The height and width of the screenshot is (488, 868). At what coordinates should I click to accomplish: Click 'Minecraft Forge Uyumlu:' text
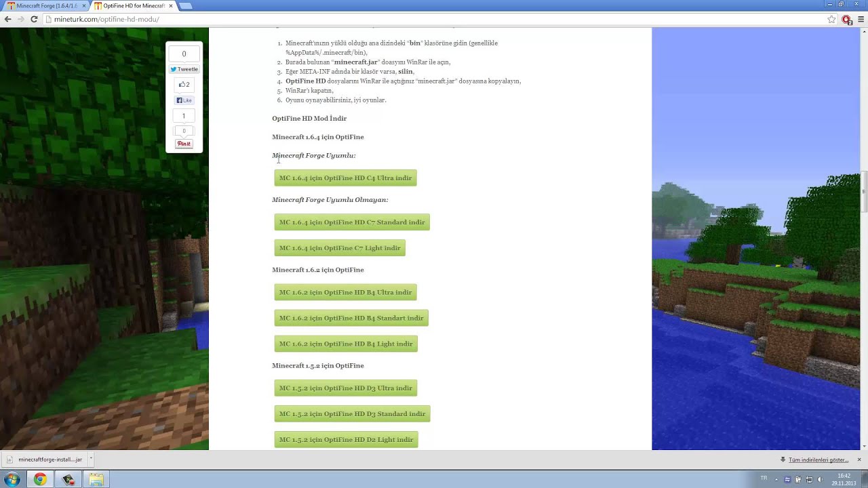pyautogui.click(x=314, y=156)
